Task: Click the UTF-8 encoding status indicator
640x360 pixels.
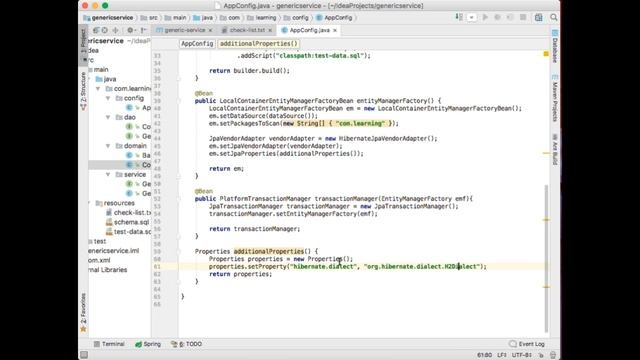Action: (522, 355)
